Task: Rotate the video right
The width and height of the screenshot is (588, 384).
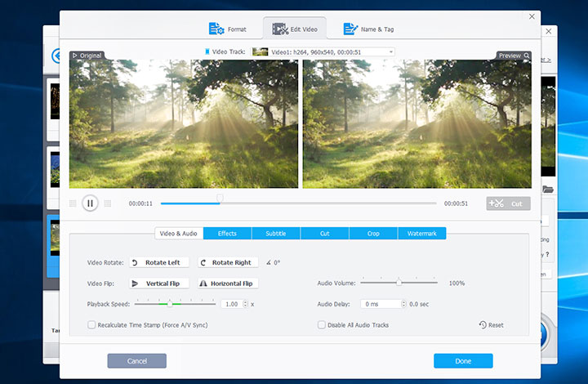Action: [x=225, y=262]
